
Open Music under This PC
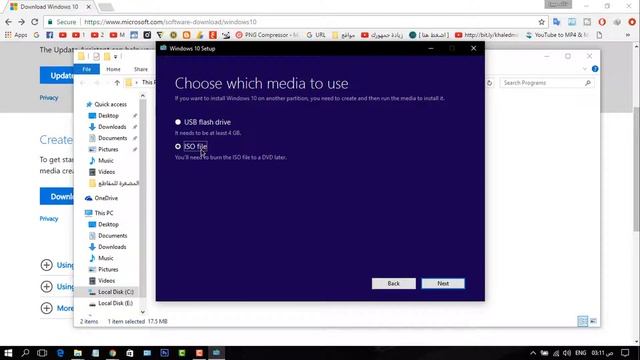101,258
